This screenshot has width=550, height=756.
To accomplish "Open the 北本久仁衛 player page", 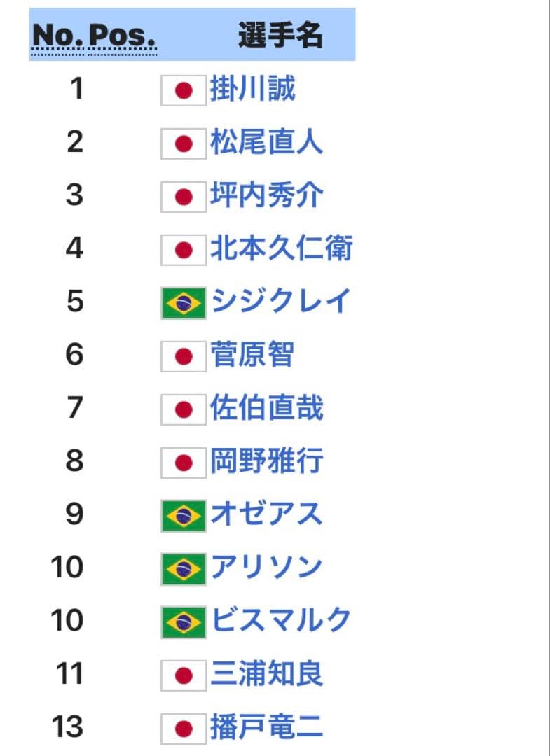I will [280, 249].
